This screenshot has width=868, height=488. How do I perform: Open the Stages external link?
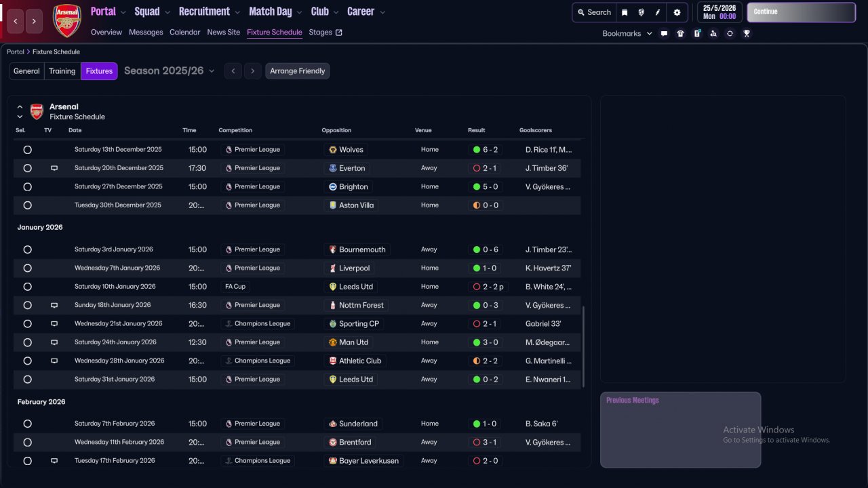tap(325, 33)
